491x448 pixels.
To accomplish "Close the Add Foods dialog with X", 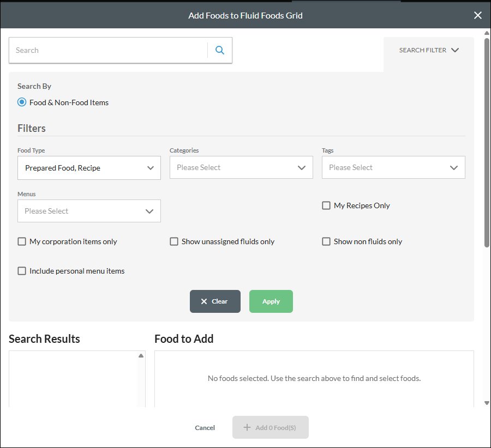I will (x=477, y=15).
